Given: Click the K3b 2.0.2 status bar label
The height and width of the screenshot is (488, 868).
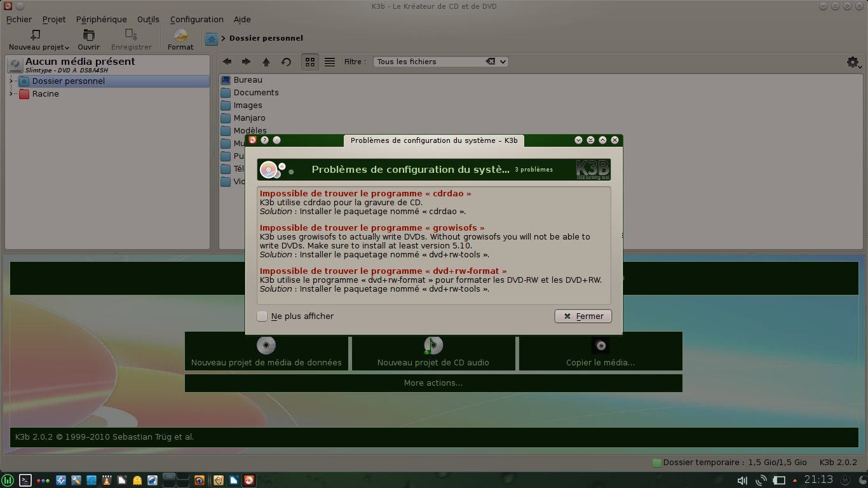Looking at the screenshot, I should [838, 463].
